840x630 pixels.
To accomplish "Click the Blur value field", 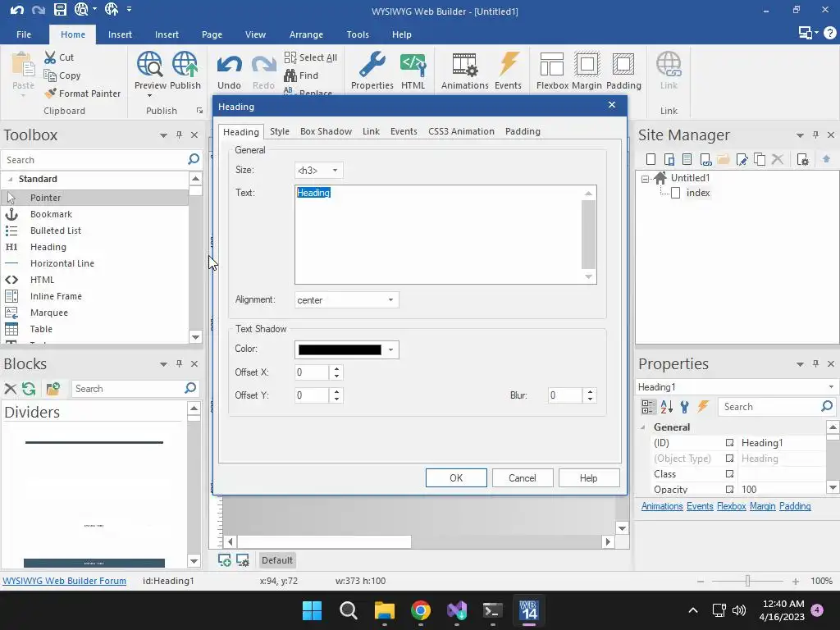I will click(x=565, y=395).
